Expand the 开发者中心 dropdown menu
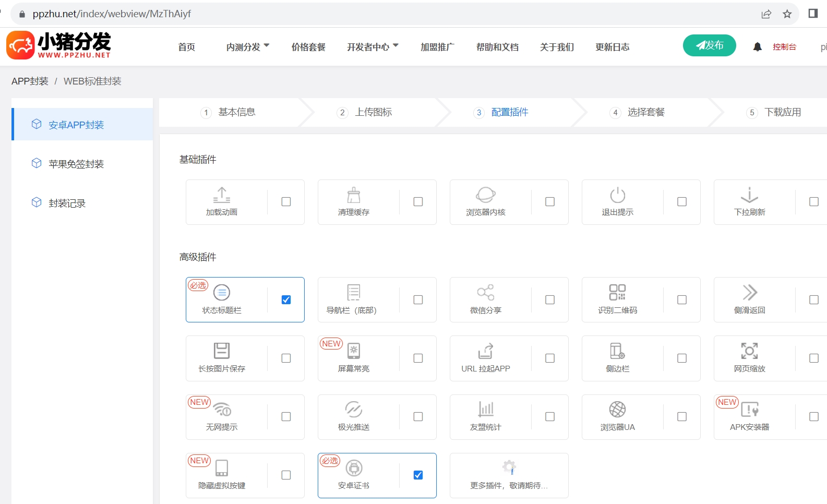 pos(372,47)
